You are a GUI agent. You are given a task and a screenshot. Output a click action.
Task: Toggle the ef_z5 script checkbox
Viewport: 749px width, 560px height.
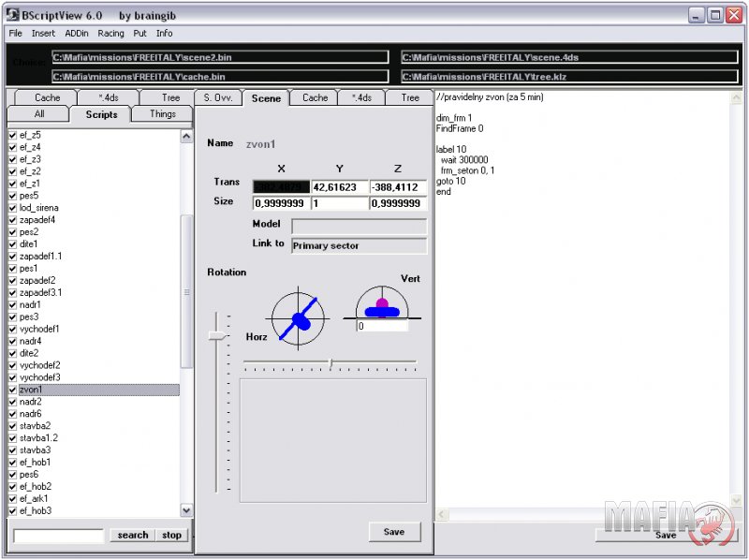coord(12,135)
